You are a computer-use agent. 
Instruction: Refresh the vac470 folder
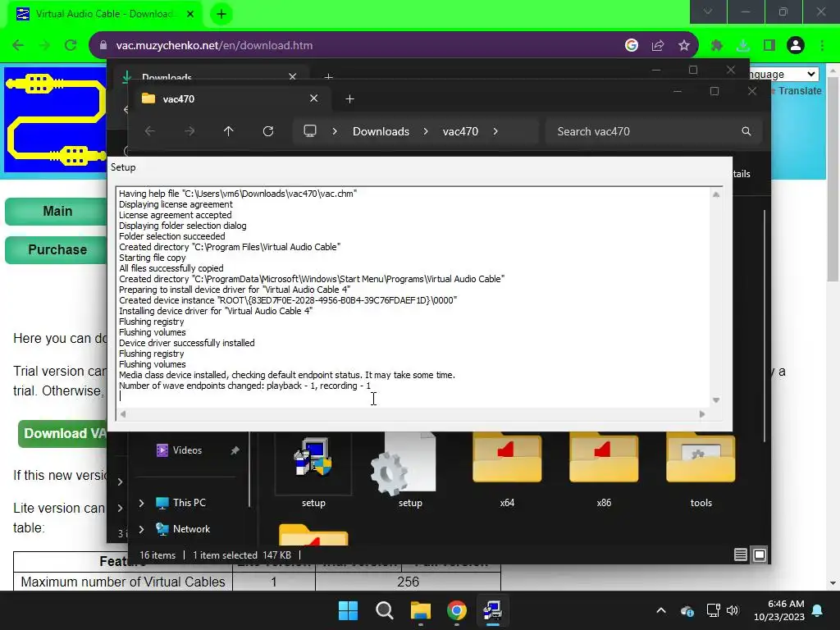pos(268,131)
